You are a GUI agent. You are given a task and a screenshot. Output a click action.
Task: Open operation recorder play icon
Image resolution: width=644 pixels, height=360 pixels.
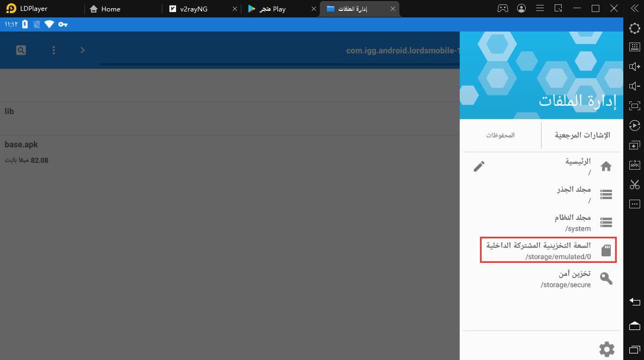coord(635,125)
